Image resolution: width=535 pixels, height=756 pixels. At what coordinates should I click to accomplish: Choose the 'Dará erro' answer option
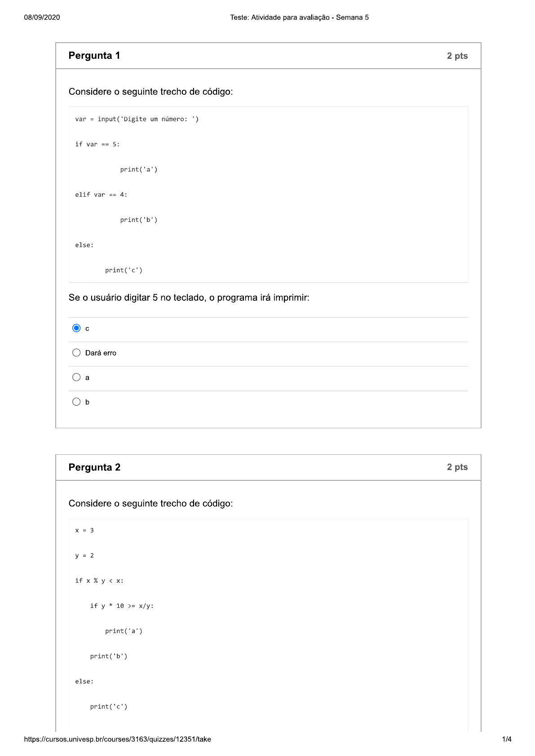click(77, 353)
